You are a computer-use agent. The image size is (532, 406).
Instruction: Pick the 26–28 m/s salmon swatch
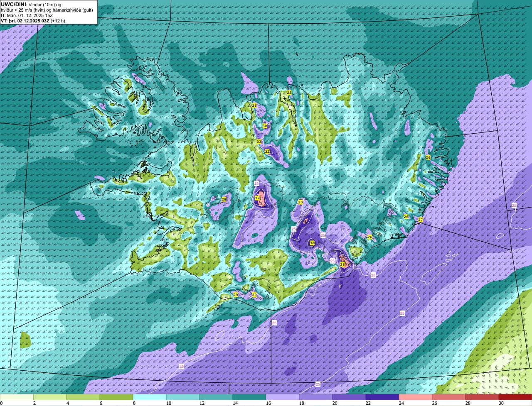coord(449,397)
